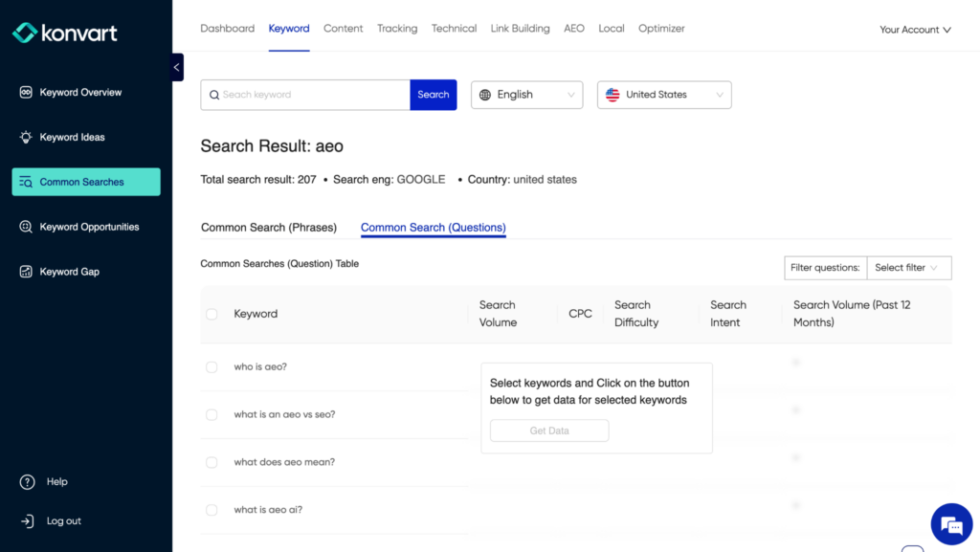Screen dimensions: 980x552
Task: Click the Log out arrow icon
Action: (27, 520)
